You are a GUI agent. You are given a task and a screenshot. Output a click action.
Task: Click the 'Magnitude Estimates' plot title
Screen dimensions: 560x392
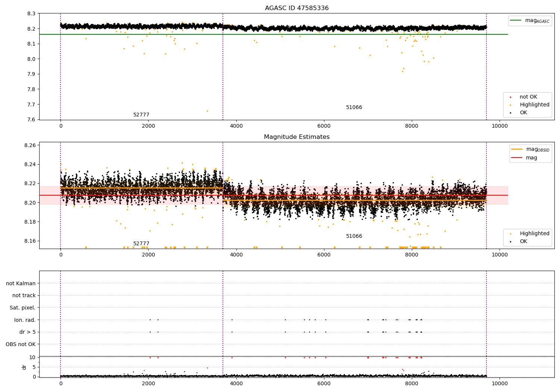pos(297,137)
